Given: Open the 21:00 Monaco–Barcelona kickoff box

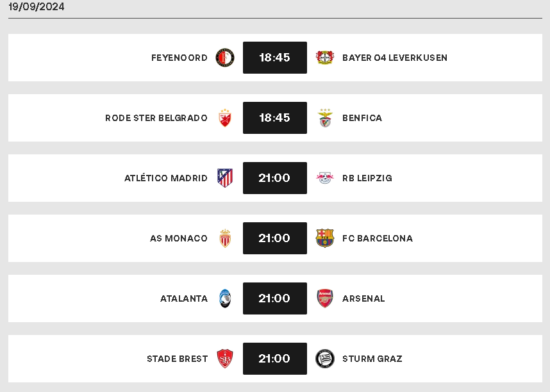Looking at the screenshot, I should click(274, 238).
